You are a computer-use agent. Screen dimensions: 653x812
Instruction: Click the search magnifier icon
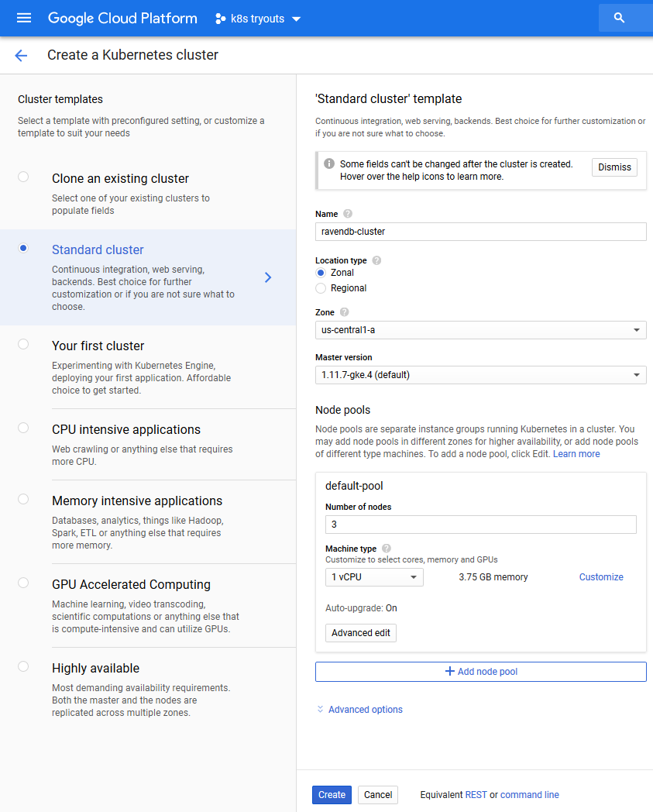tap(619, 18)
